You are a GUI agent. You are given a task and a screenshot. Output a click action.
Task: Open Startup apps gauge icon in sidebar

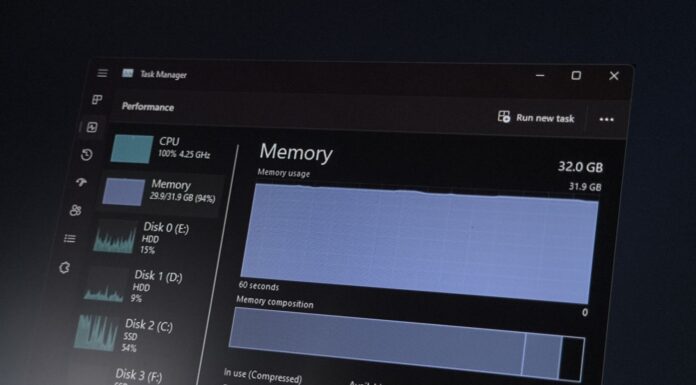[81, 182]
